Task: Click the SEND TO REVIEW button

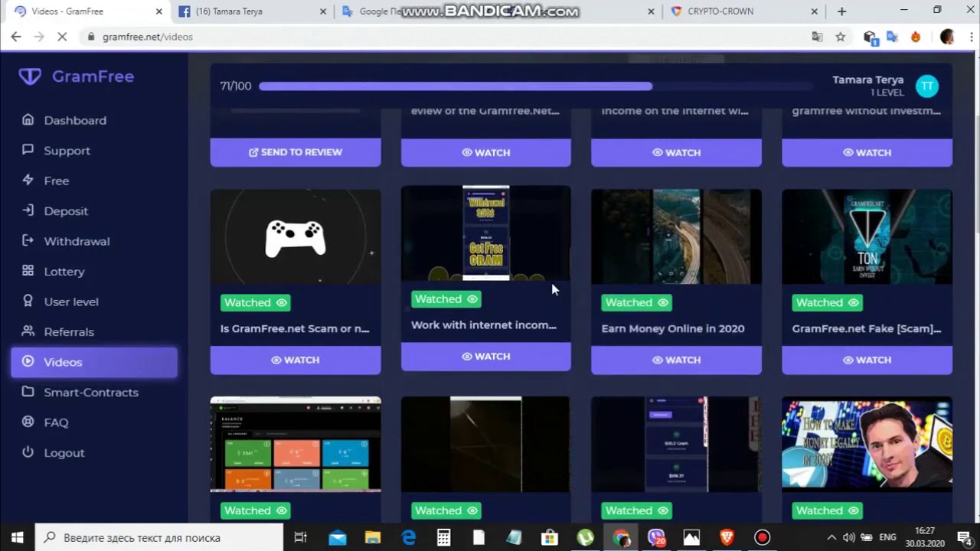Action: click(296, 152)
